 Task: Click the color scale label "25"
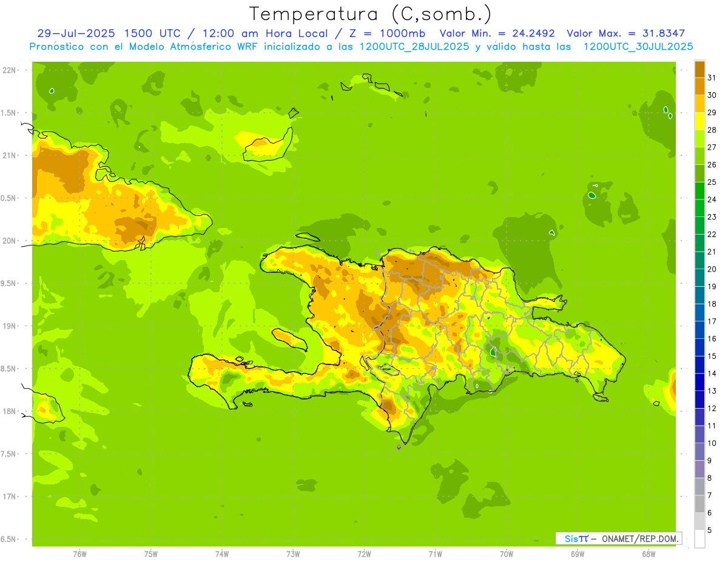tap(712, 182)
